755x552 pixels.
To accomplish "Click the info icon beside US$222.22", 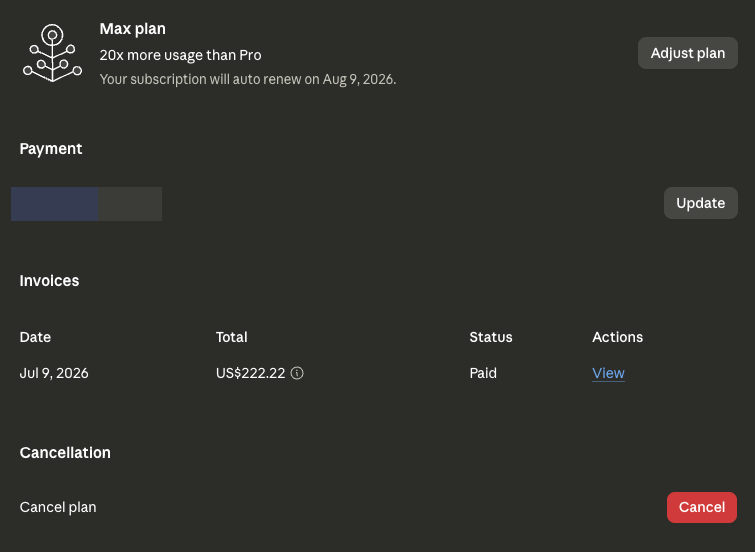I will [x=297, y=373].
